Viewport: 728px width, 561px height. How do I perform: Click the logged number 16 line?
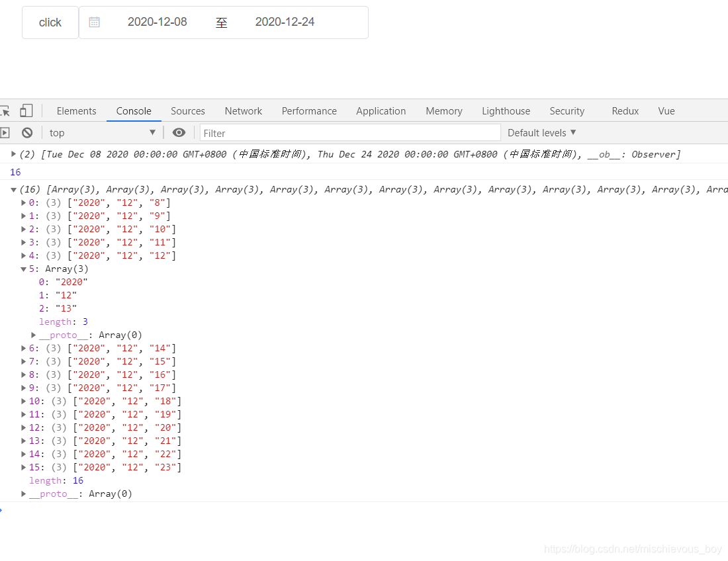[15, 172]
